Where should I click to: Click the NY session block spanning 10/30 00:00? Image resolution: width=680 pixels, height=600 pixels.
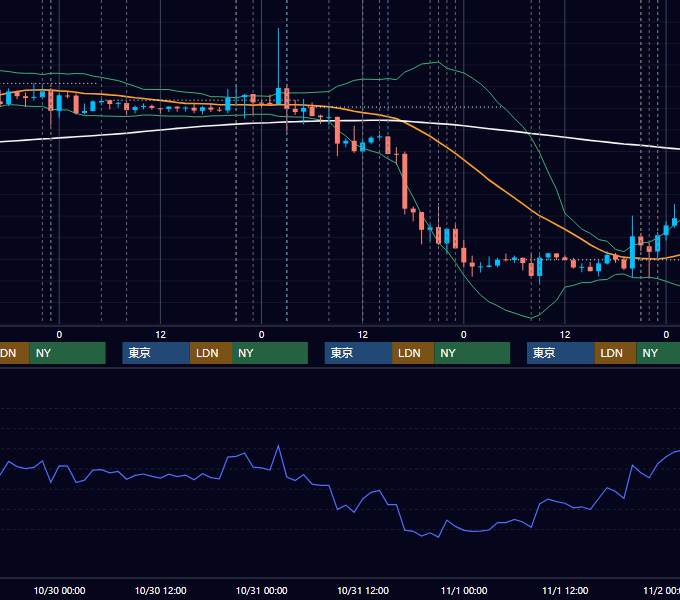pyautogui.click(x=68, y=353)
